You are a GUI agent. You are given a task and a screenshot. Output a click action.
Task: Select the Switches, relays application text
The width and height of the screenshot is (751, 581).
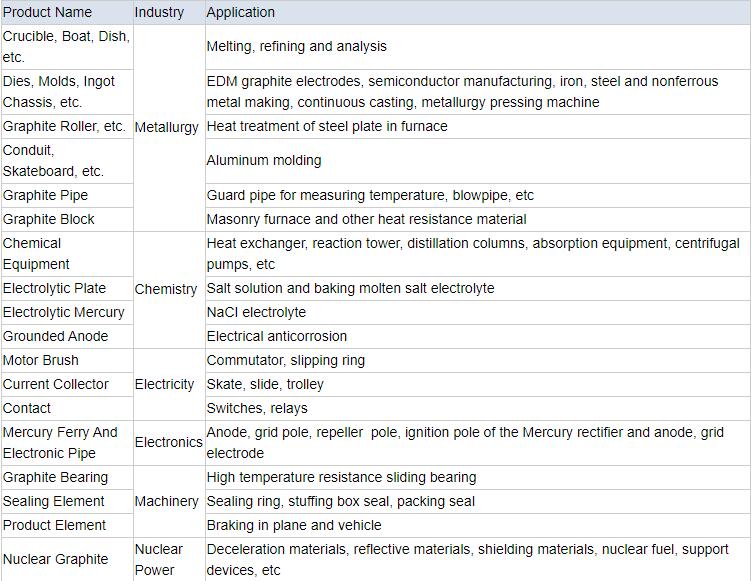coord(257,408)
